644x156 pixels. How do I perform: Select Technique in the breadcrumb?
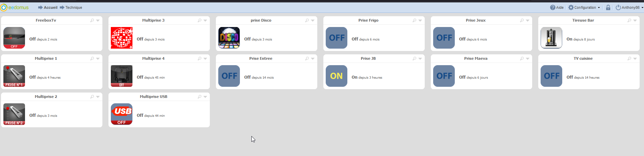pyautogui.click(x=74, y=7)
